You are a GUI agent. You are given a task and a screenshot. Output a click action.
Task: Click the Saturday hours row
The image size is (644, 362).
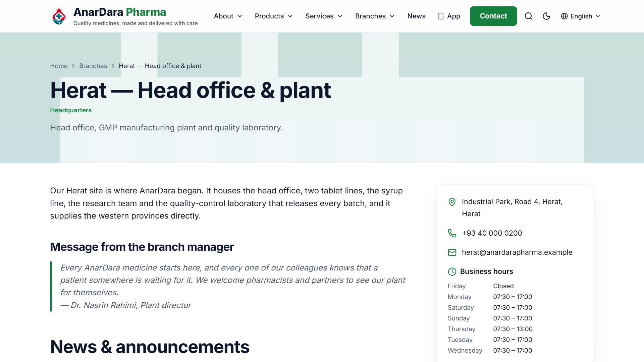click(x=515, y=308)
